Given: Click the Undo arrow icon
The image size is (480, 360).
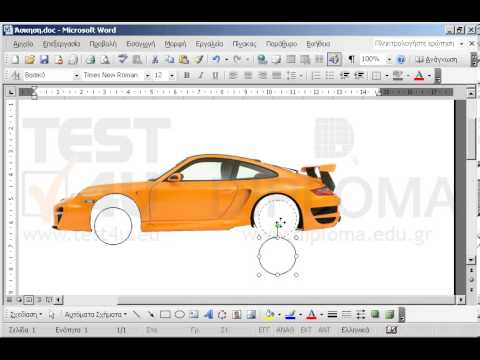Looking at the screenshot, I should tap(216, 60).
